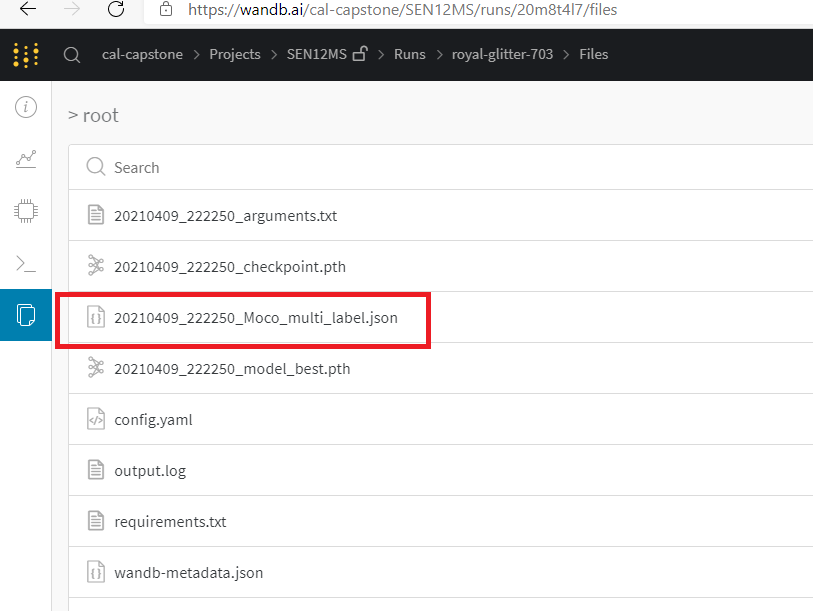This screenshot has width=813, height=611.
Task: Open the Runs breadcrumb item
Action: coord(409,54)
